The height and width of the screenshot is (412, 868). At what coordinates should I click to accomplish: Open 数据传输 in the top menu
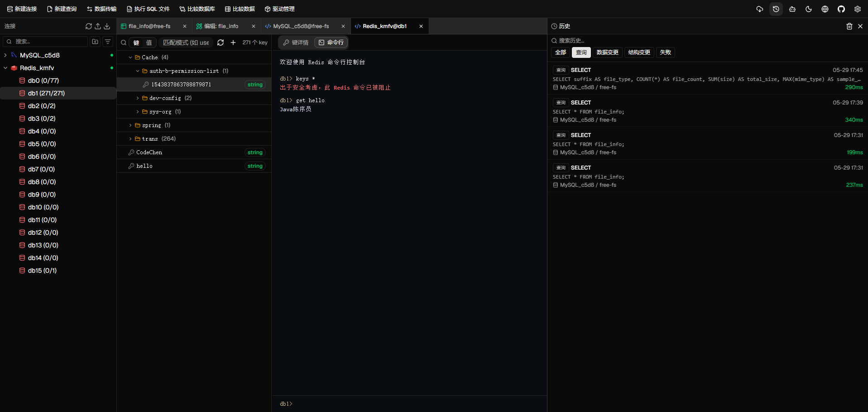click(101, 9)
